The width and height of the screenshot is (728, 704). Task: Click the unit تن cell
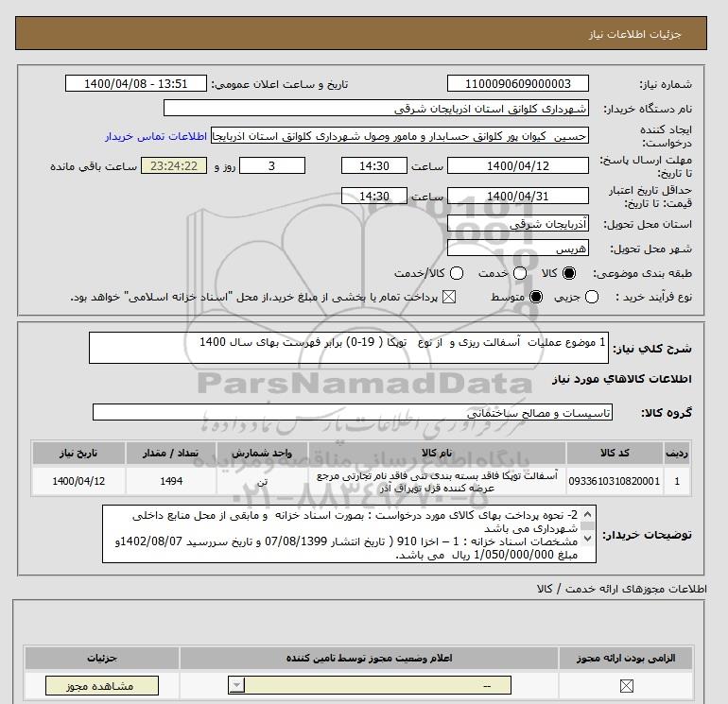tap(262, 481)
